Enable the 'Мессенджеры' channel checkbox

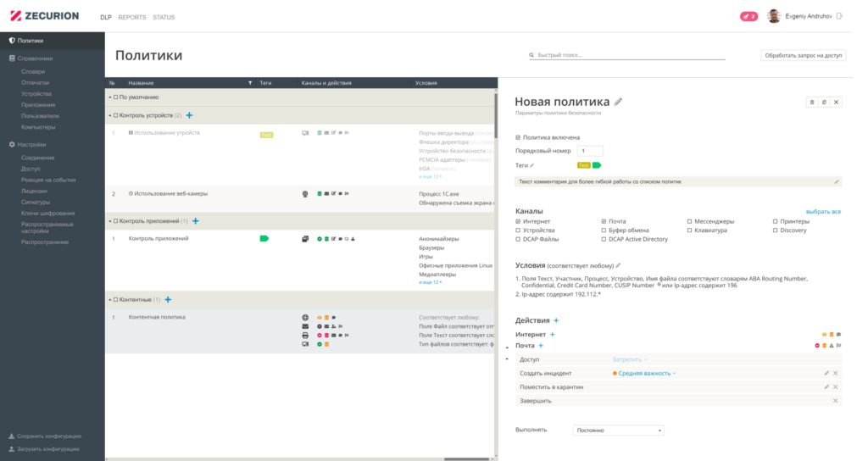(689, 221)
